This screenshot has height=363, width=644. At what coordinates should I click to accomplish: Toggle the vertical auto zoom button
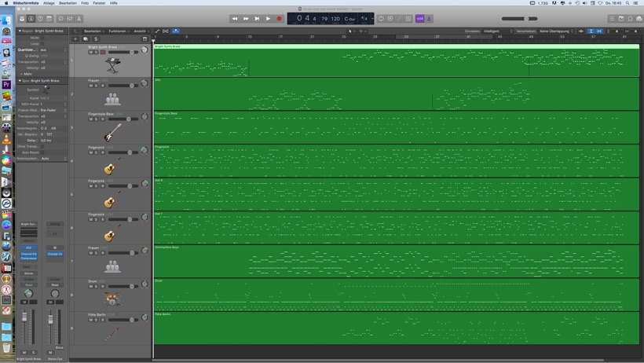pyautogui.click(x=591, y=31)
